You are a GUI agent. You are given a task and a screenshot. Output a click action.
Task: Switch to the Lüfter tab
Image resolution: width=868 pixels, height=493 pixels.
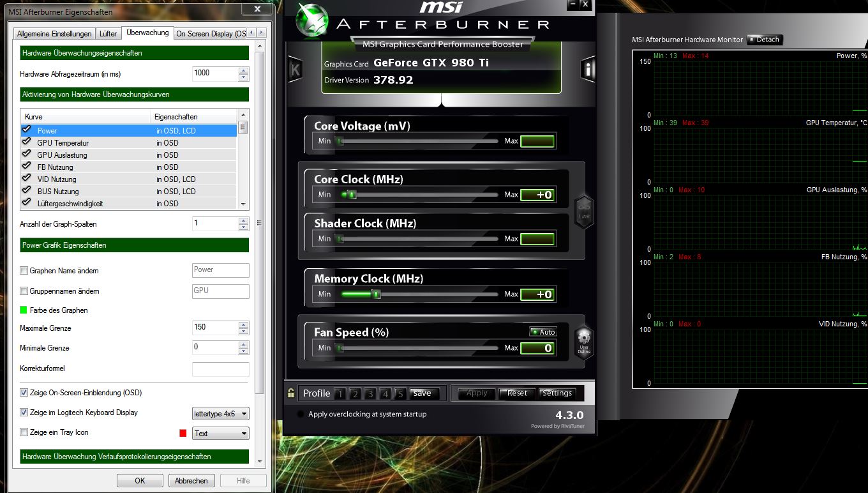coord(108,34)
